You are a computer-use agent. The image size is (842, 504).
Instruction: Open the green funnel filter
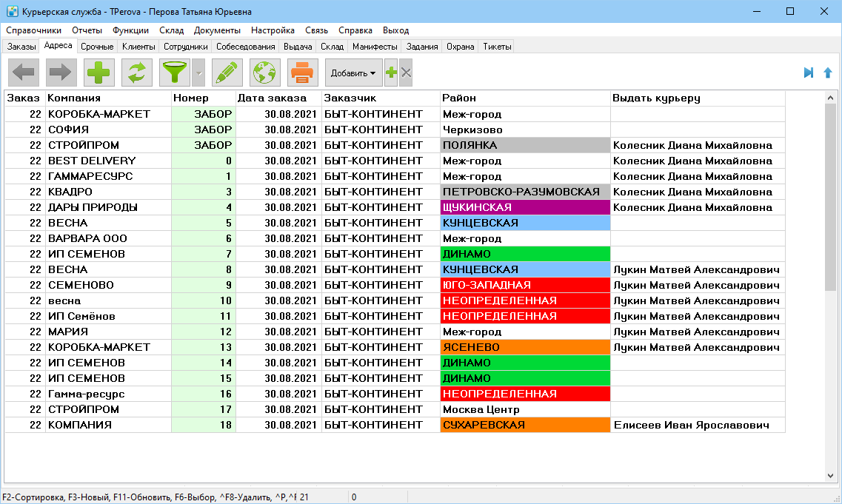click(x=175, y=73)
